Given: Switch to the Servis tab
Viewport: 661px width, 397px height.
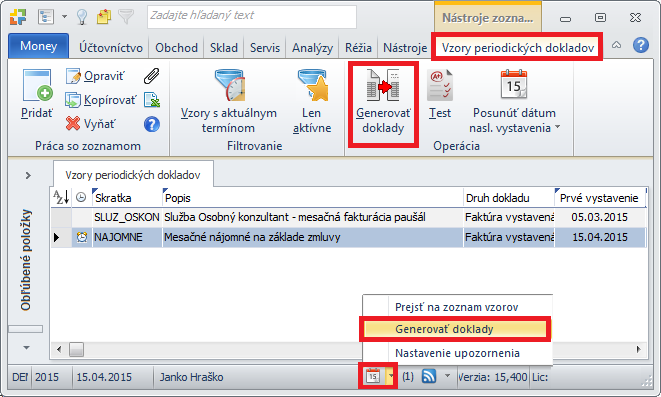Looking at the screenshot, I should (265, 48).
